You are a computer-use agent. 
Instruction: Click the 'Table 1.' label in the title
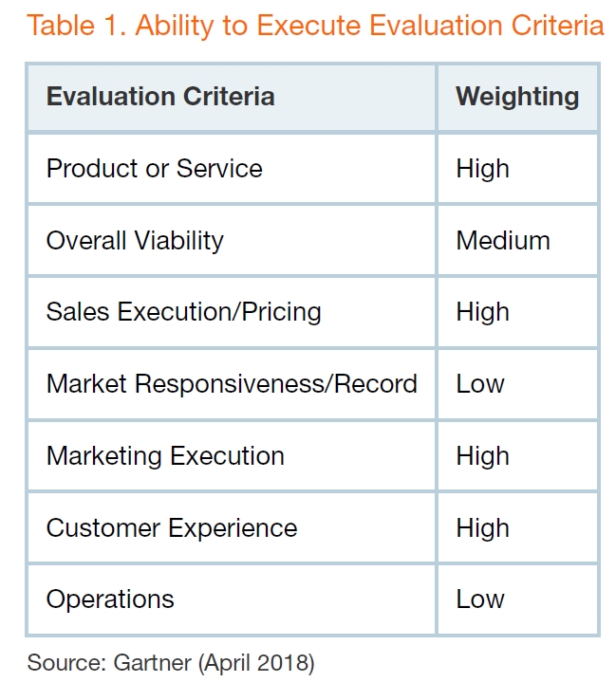coord(76,26)
